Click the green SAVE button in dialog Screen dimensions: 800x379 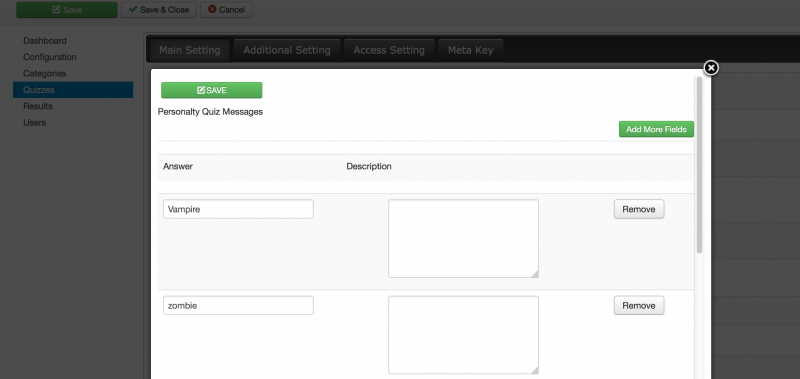pos(212,90)
